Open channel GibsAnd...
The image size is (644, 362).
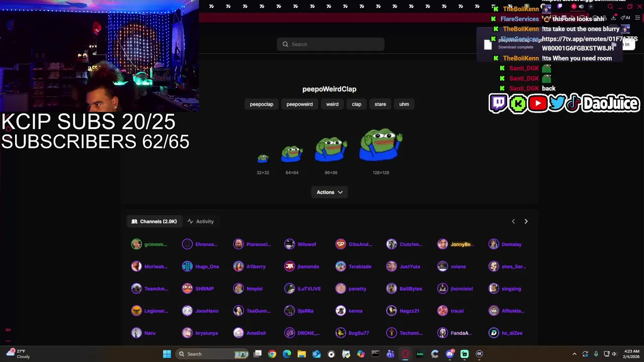pos(354,244)
